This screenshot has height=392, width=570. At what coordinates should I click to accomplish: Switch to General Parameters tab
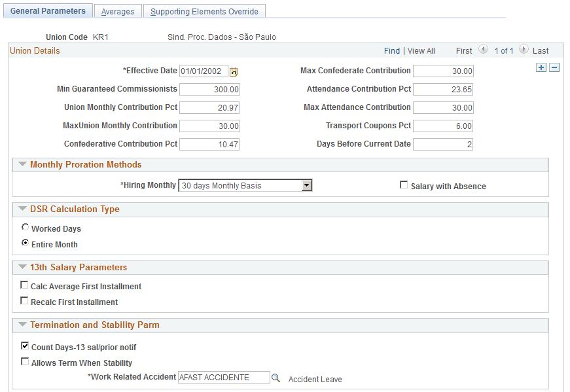click(48, 11)
